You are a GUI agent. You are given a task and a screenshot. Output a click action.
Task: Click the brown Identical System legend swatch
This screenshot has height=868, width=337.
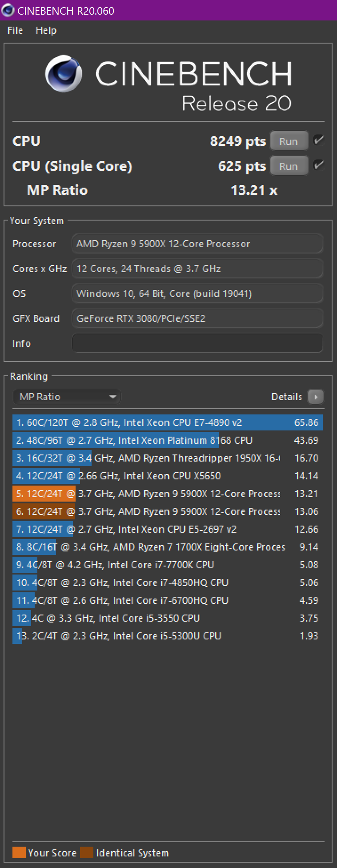tap(87, 852)
